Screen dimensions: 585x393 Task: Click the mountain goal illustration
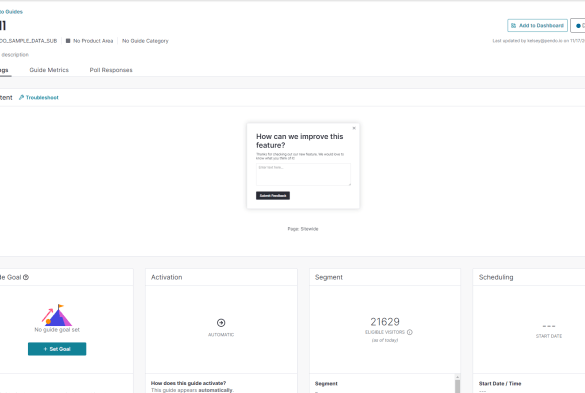tap(57, 315)
